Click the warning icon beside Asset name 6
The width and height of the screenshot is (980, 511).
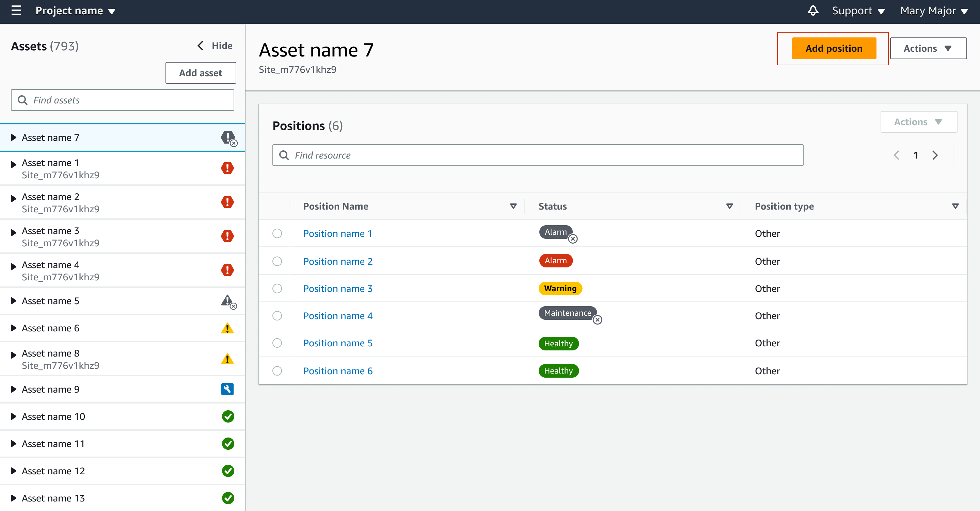(x=227, y=328)
